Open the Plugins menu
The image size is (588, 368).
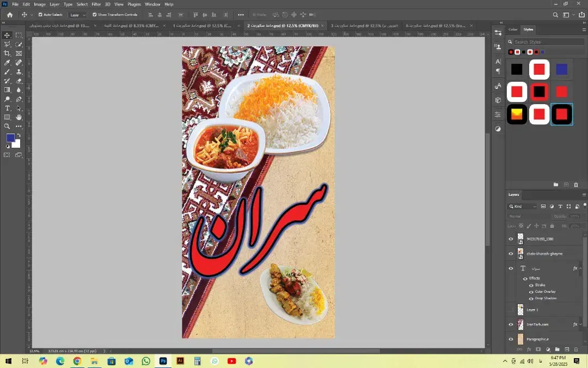click(134, 4)
